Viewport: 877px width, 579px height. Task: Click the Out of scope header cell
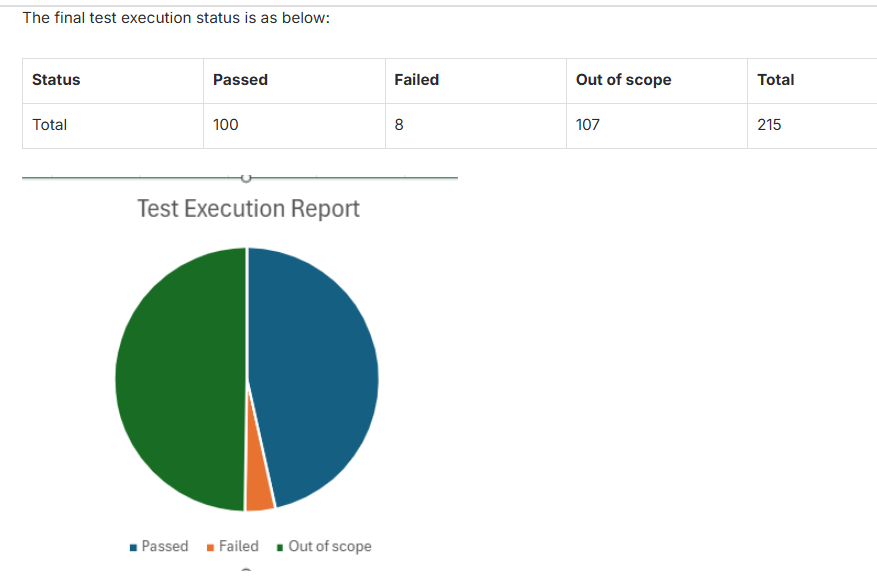pos(656,80)
